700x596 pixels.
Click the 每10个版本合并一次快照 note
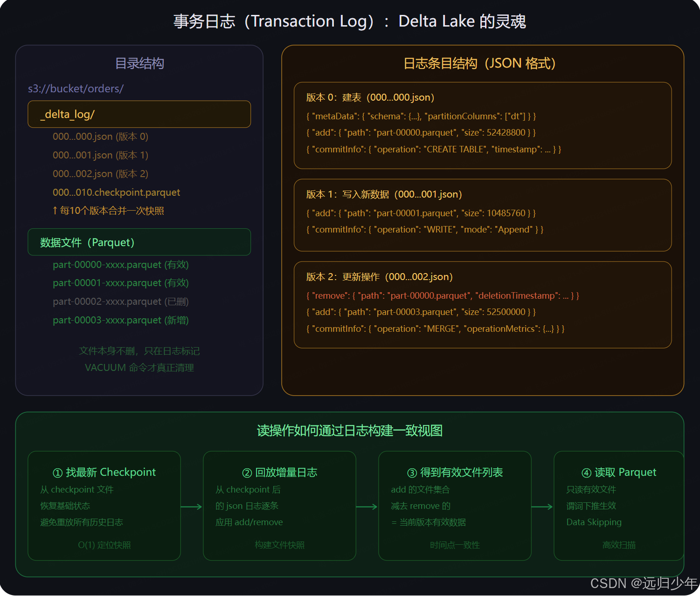click(108, 211)
